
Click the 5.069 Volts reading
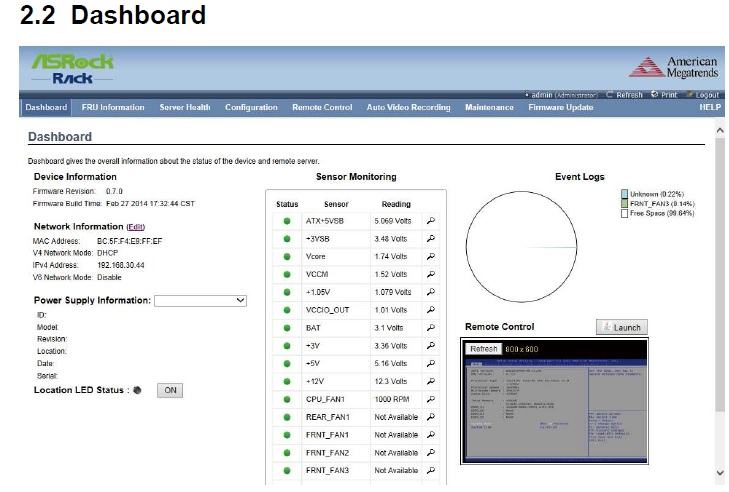[393, 221]
